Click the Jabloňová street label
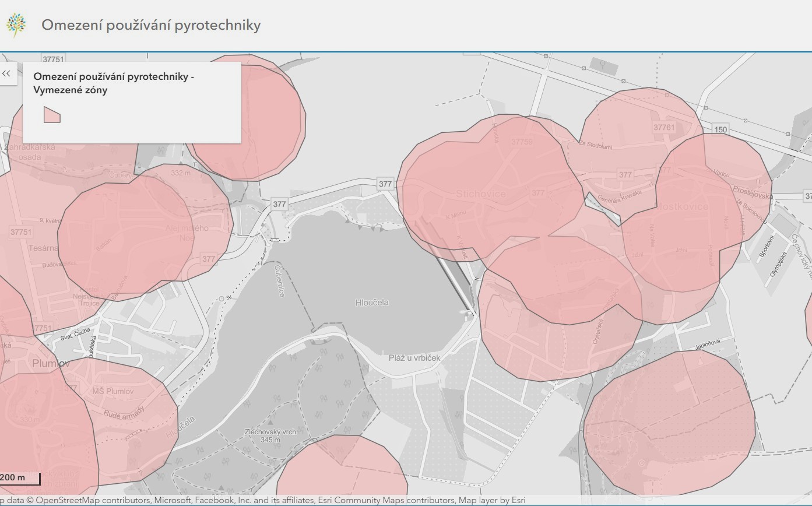 click(x=708, y=345)
